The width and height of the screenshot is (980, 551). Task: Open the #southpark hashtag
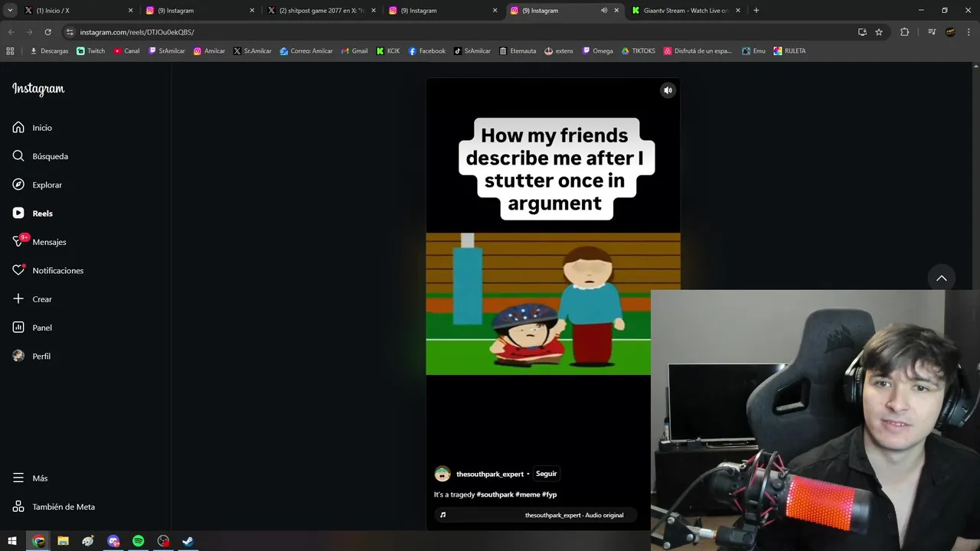coord(495,494)
